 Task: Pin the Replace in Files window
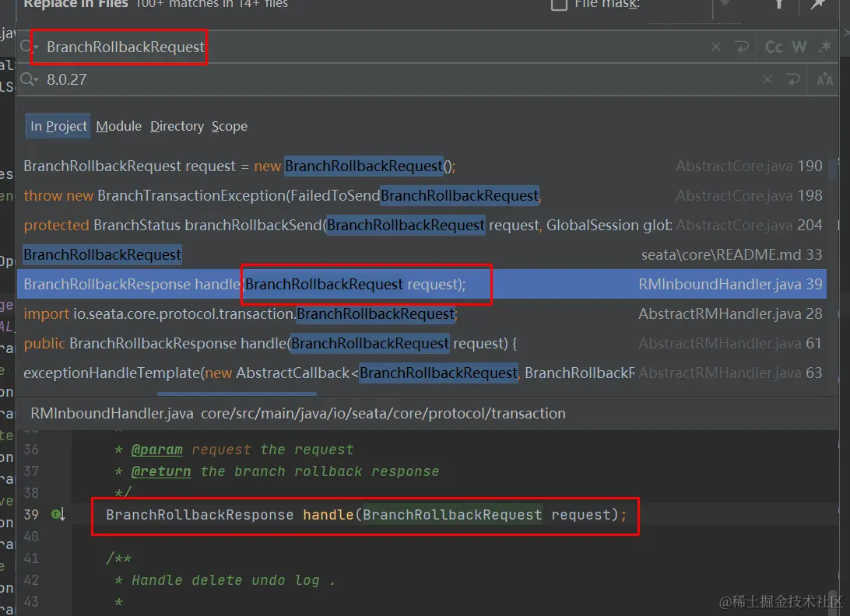click(817, 5)
